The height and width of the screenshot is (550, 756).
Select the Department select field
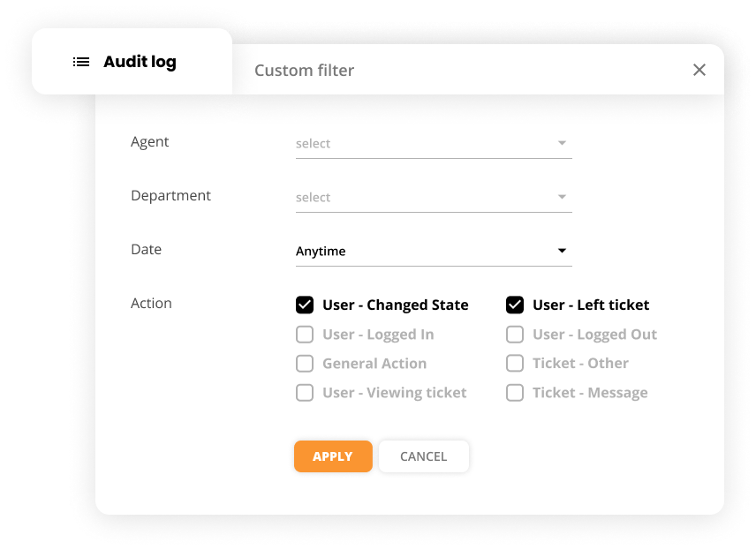pyautogui.click(x=397, y=197)
